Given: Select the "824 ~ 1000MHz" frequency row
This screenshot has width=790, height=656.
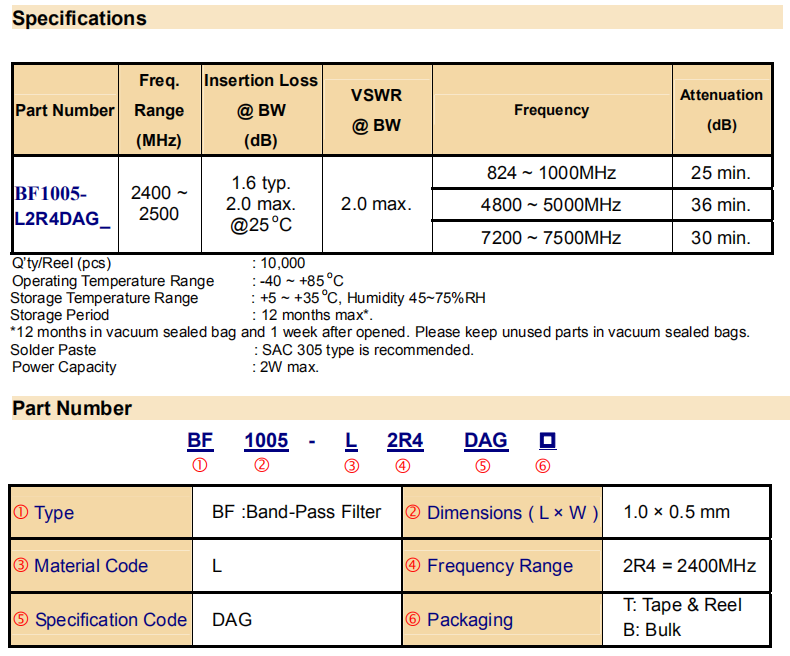Looking at the screenshot, I should (x=551, y=173).
